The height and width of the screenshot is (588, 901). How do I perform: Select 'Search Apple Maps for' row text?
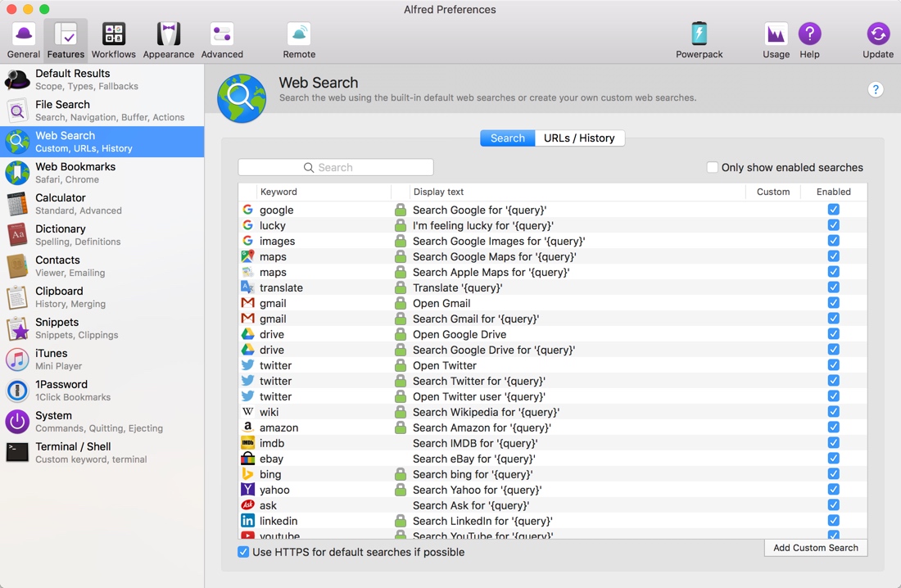point(491,272)
